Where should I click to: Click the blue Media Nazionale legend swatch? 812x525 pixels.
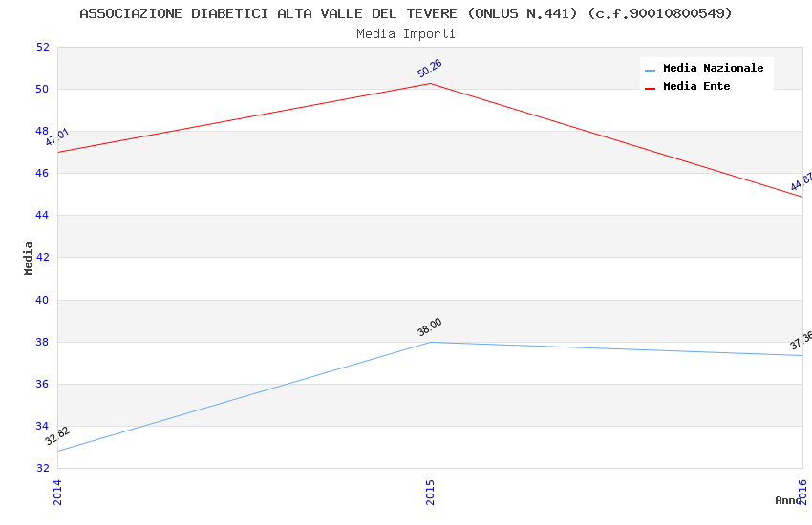tap(651, 70)
